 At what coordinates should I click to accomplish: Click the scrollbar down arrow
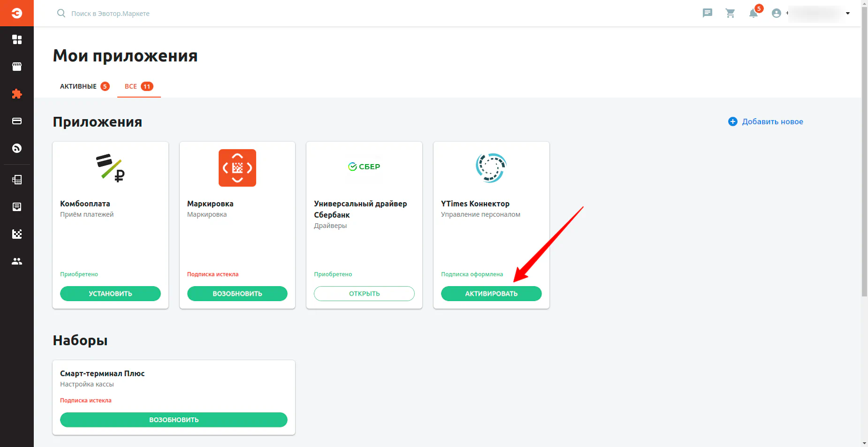tap(864, 443)
